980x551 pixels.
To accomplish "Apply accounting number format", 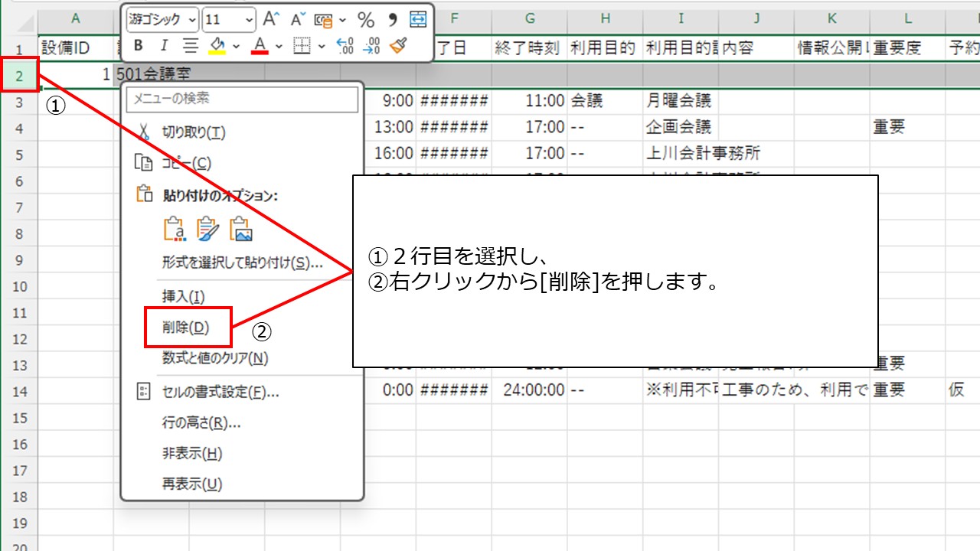I will [x=323, y=19].
